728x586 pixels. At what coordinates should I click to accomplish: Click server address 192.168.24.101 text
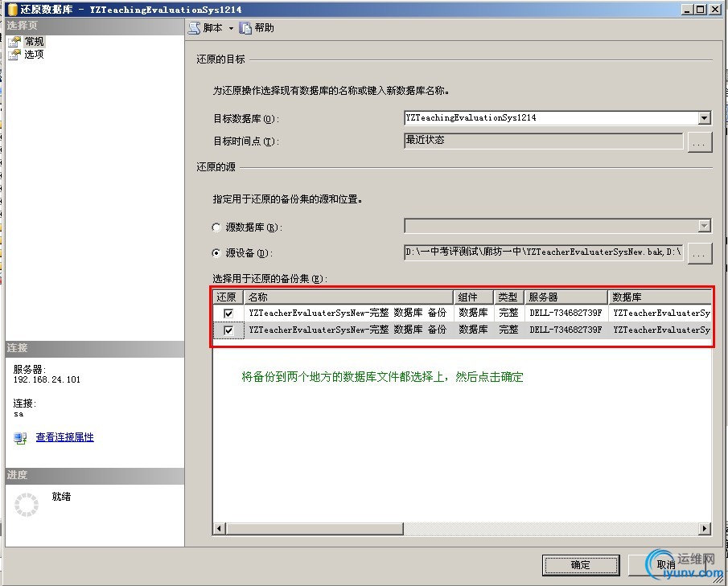pyautogui.click(x=47, y=379)
